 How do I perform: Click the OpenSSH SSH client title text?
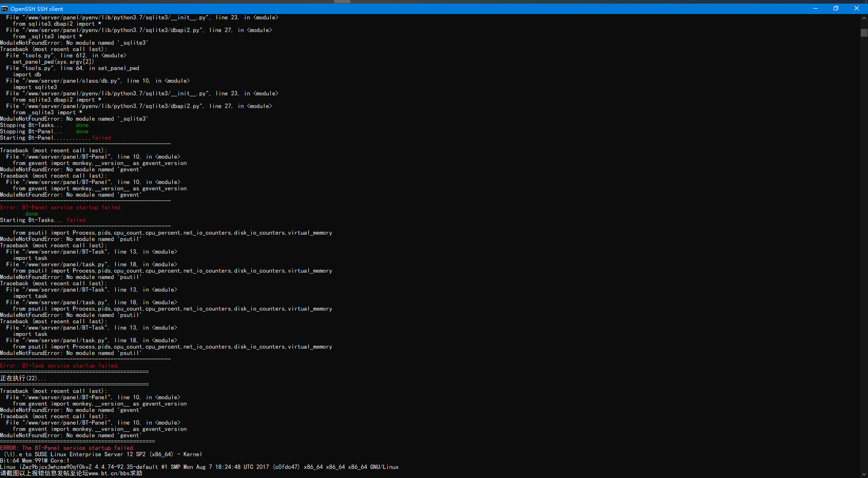[37, 9]
